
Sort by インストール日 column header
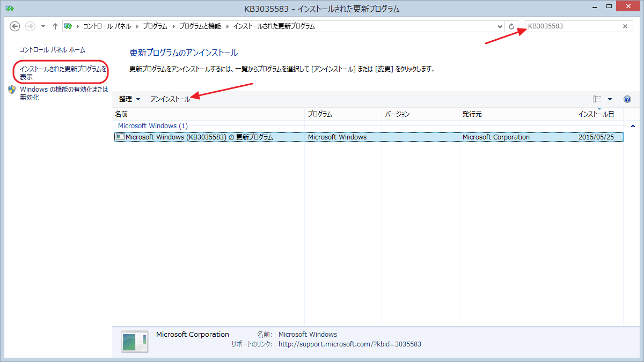(596, 114)
